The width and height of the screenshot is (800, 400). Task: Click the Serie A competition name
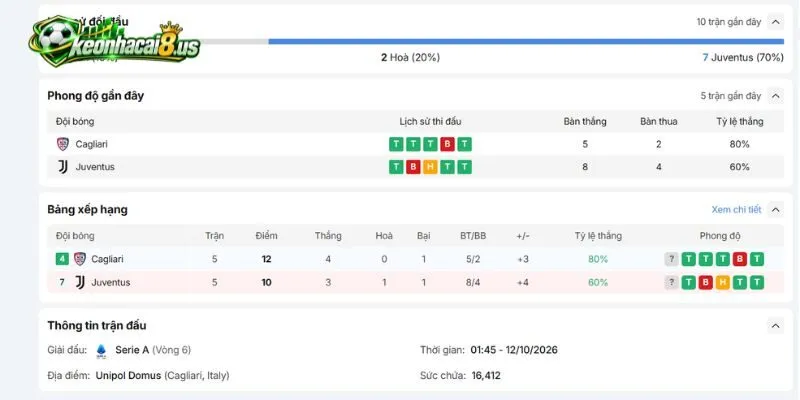point(132,350)
